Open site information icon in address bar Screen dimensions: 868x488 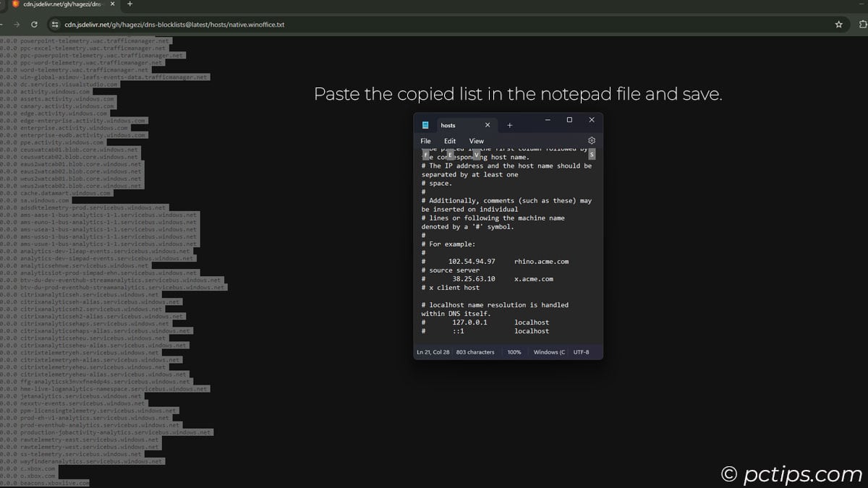[x=56, y=24]
